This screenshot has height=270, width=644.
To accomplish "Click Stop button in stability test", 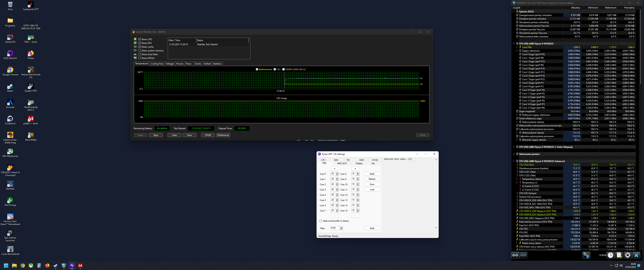I will click(x=156, y=135).
